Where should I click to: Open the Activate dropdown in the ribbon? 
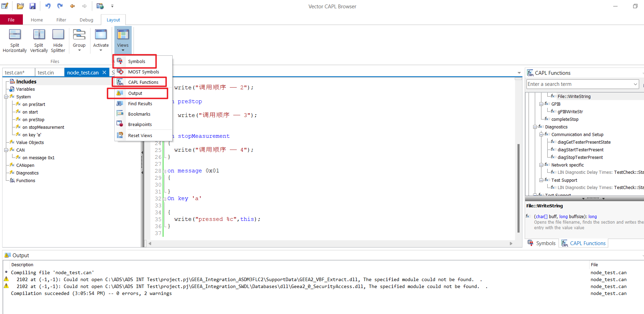(x=101, y=41)
